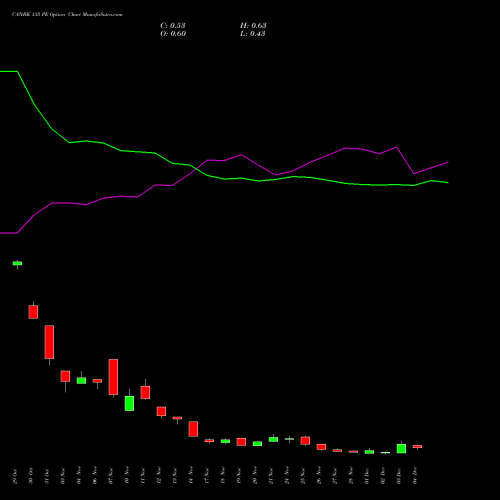Click the high value "H: 0.63"
The image size is (500, 500).
(253, 26)
